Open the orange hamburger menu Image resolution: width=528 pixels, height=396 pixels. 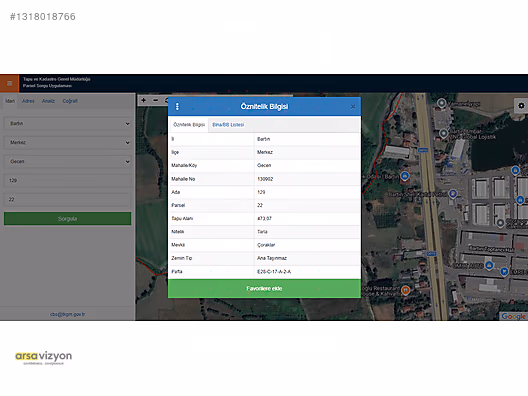point(9,83)
